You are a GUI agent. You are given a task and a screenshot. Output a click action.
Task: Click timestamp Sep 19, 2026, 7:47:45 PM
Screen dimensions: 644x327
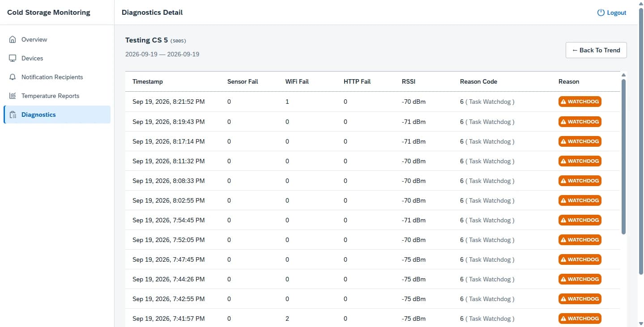(x=169, y=259)
